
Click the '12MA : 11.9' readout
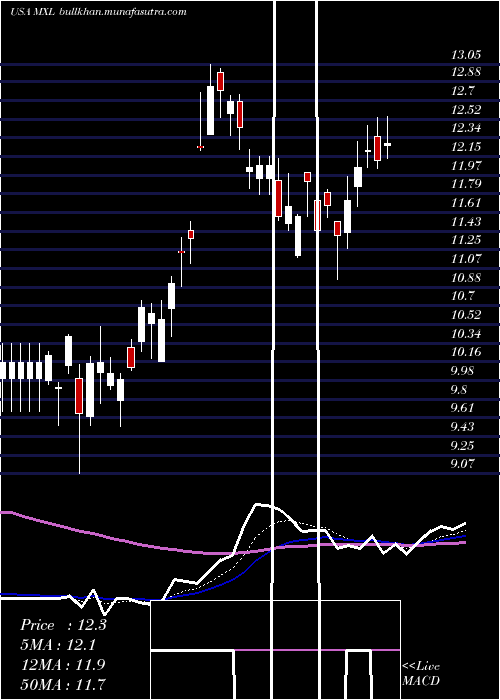point(63,665)
